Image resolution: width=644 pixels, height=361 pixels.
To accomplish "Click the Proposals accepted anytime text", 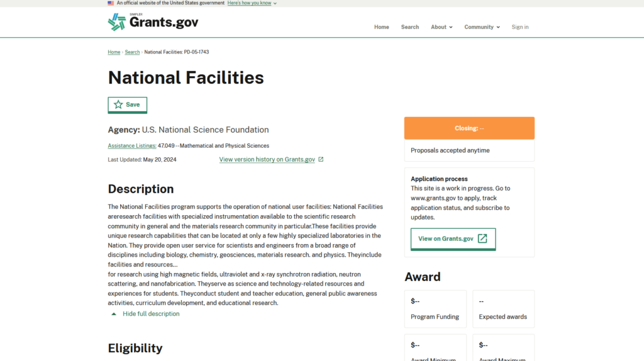I will coord(450,151).
